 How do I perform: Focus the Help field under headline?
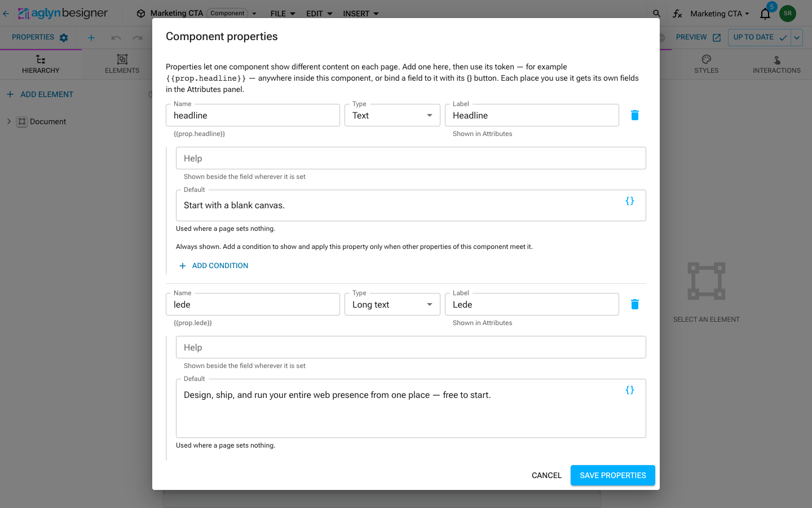coord(411,158)
